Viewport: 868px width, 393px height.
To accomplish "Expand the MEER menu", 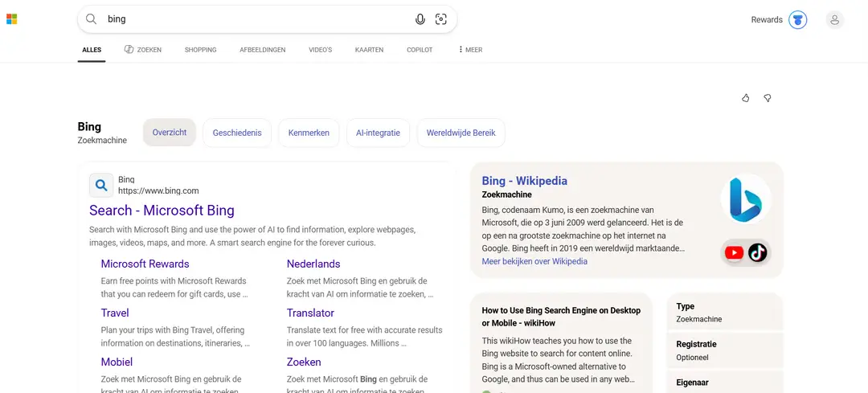I will [x=470, y=50].
